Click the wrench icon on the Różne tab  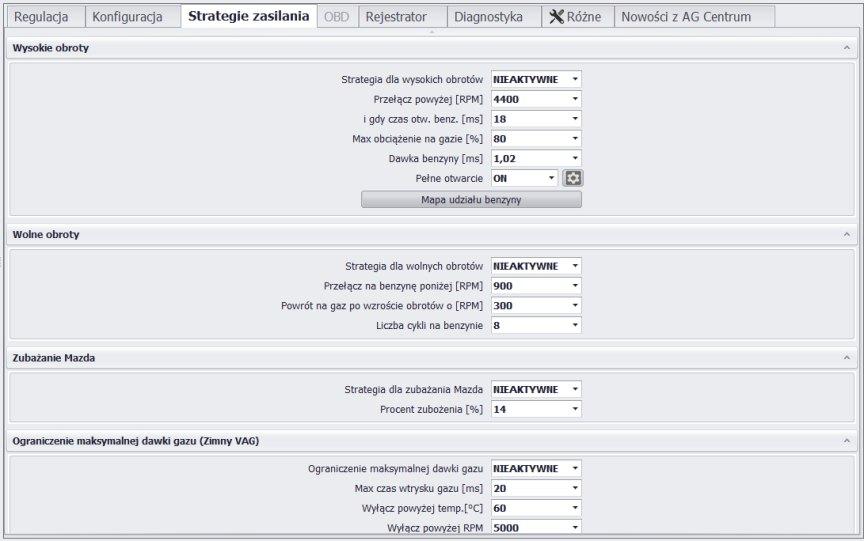click(557, 17)
